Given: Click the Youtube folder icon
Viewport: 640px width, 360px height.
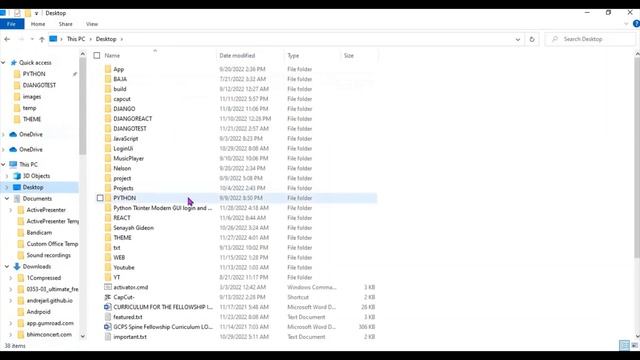Looking at the screenshot, I should click(x=108, y=267).
